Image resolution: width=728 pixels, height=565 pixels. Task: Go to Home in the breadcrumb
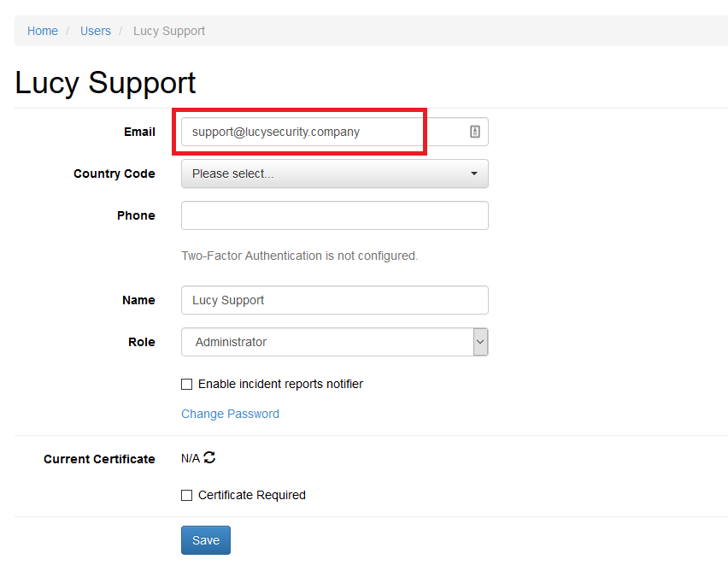point(43,31)
